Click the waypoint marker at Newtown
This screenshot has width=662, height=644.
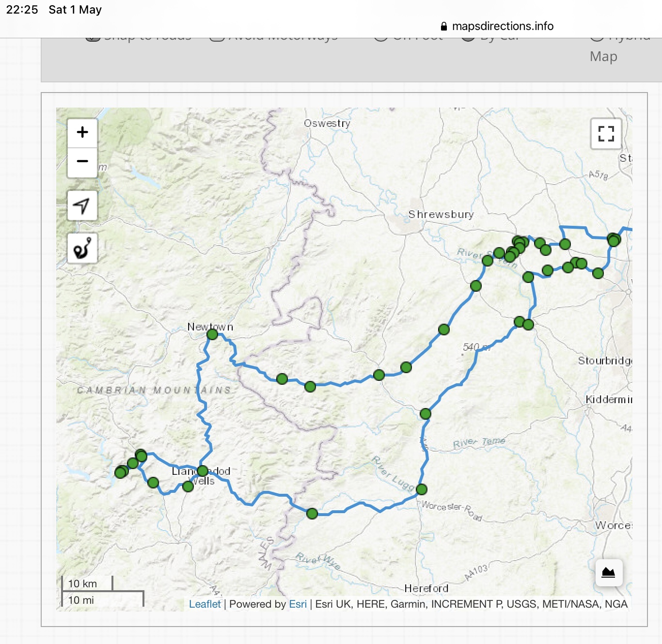(x=212, y=334)
